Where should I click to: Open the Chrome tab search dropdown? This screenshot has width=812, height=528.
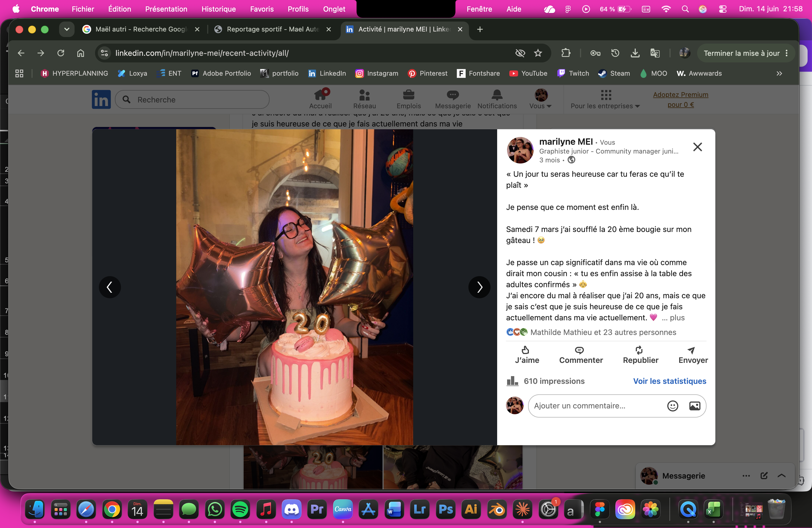pos(67,29)
